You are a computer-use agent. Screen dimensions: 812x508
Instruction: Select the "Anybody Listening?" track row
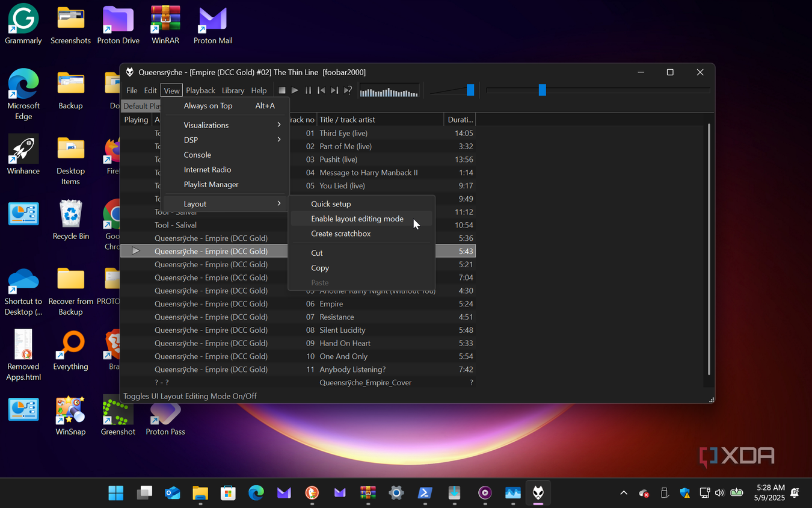(298, 370)
